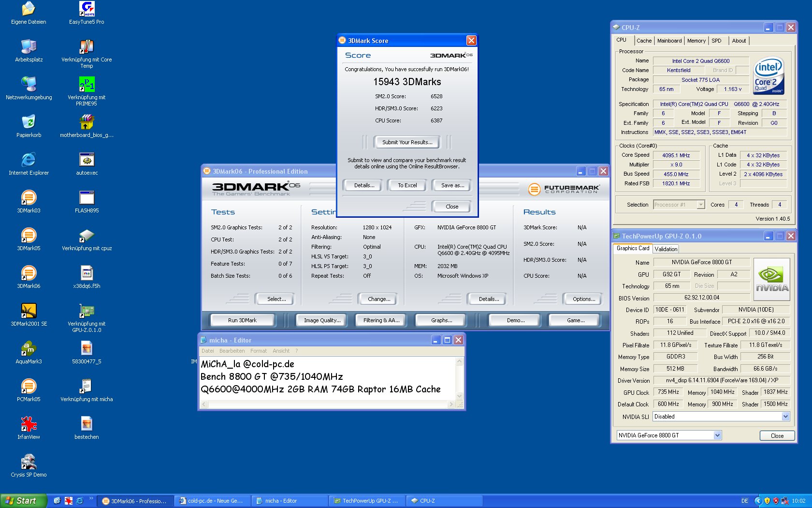Select the Verknüpfung mit micha icon
Image resolution: width=812 pixels, height=508 pixels.
tap(87, 390)
